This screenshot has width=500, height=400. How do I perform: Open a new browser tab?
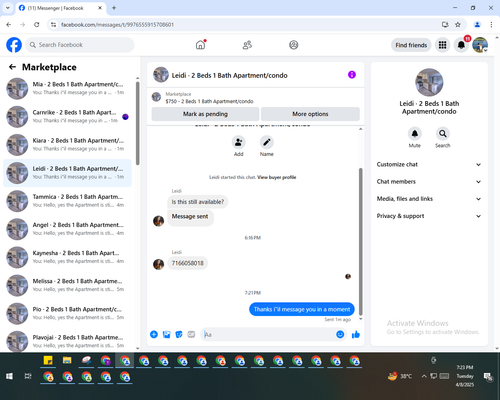[114, 8]
